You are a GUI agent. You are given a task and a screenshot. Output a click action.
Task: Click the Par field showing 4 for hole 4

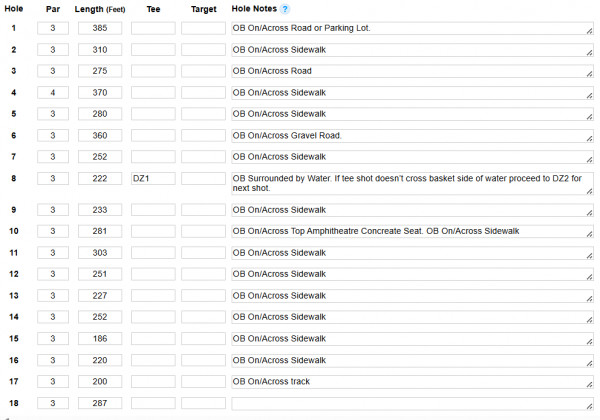pos(53,92)
